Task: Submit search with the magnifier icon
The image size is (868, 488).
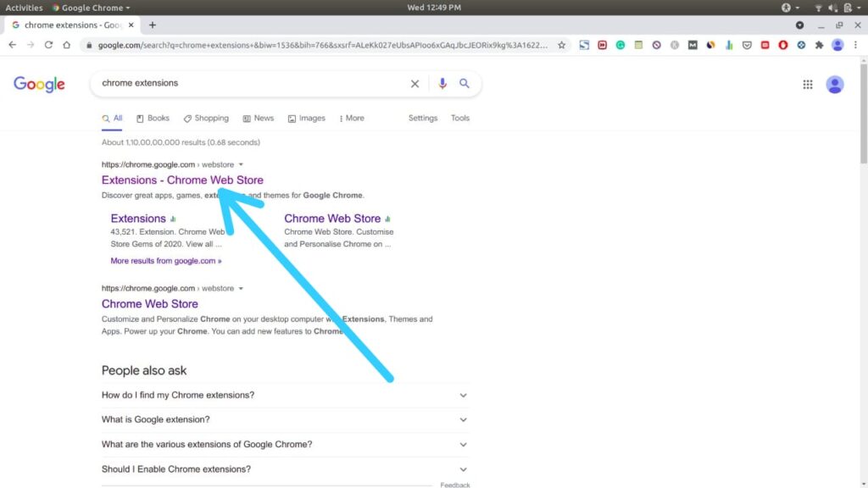Action: pyautogui.click(x=465, y=84)
